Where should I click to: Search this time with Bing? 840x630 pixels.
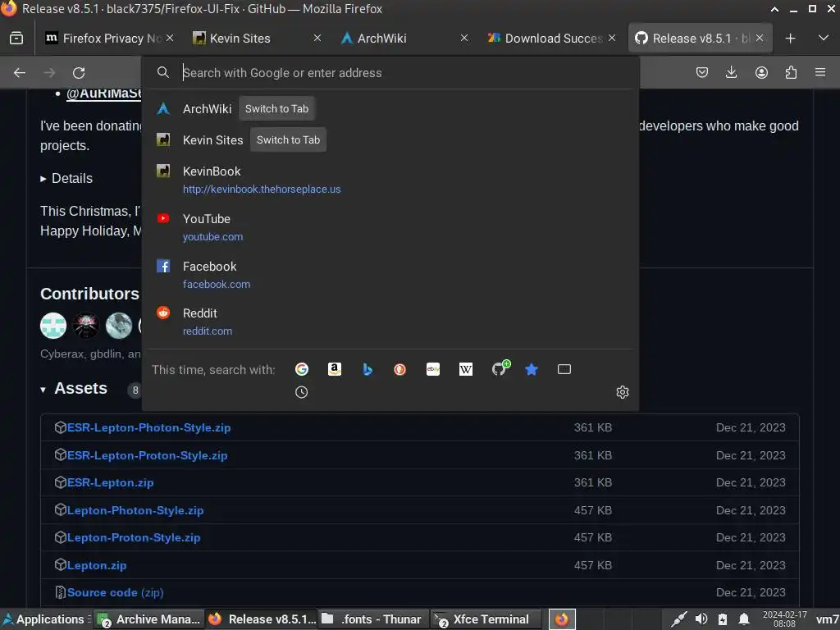pos(367,369)
